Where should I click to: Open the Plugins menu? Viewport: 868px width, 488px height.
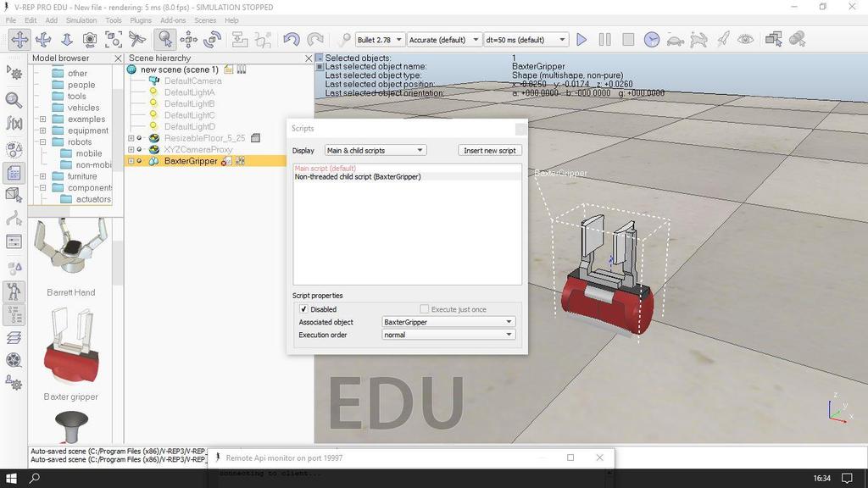pyautogui.click(x=141, y=20)
